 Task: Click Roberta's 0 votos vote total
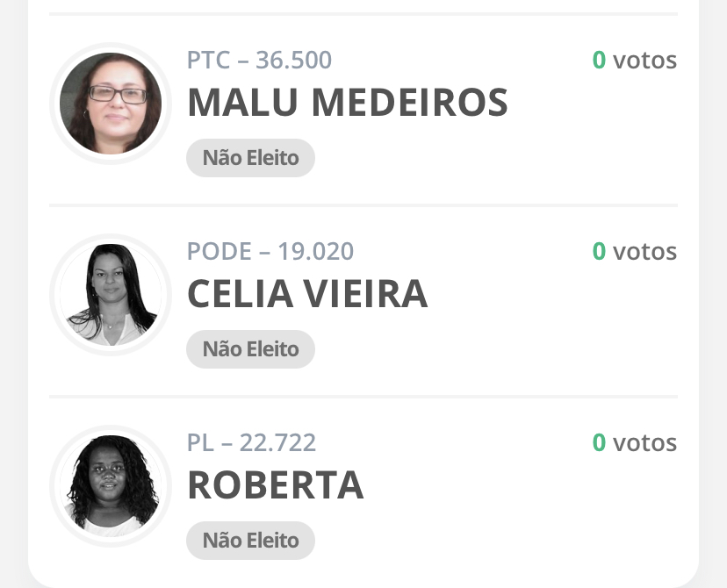[x=634, y=443]
